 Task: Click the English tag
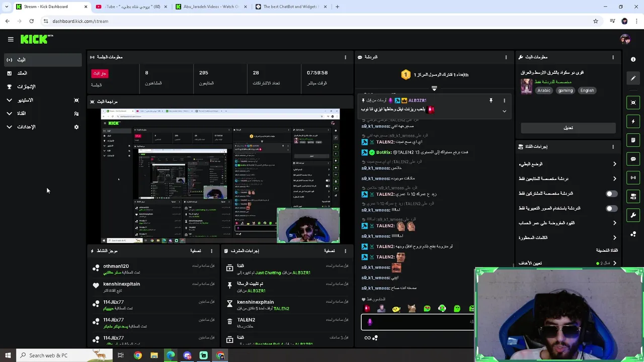(x=587, y=90)
